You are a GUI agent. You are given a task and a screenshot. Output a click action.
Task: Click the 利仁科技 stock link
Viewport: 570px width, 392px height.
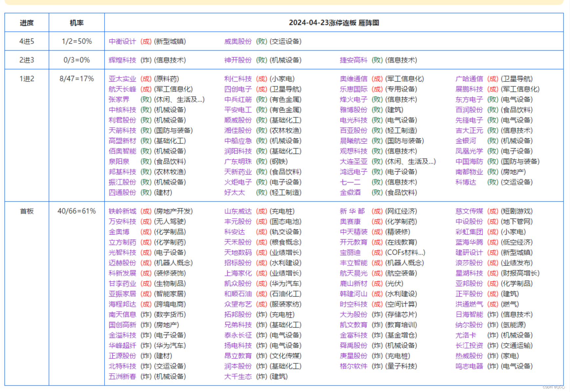(x=238, y=79)
